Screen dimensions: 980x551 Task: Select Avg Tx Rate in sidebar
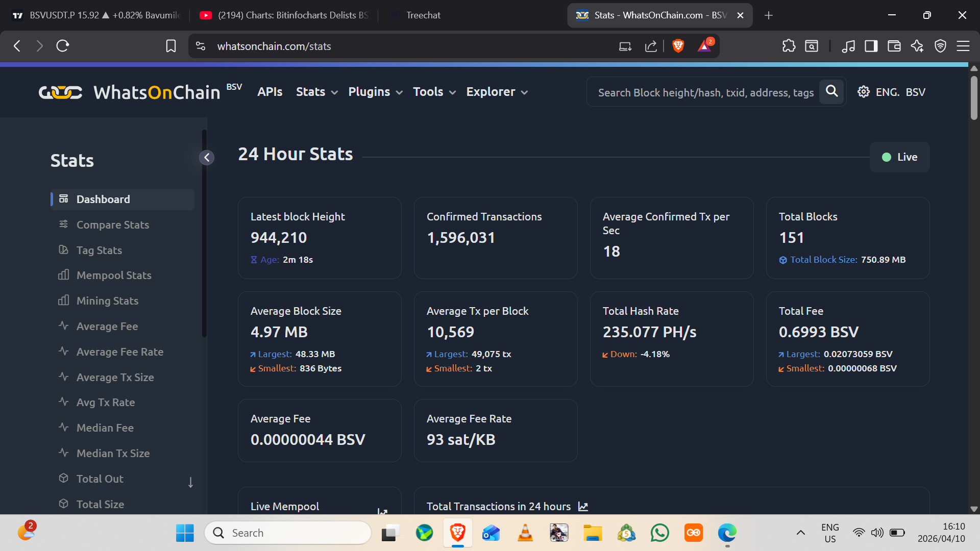pos(106,403)
